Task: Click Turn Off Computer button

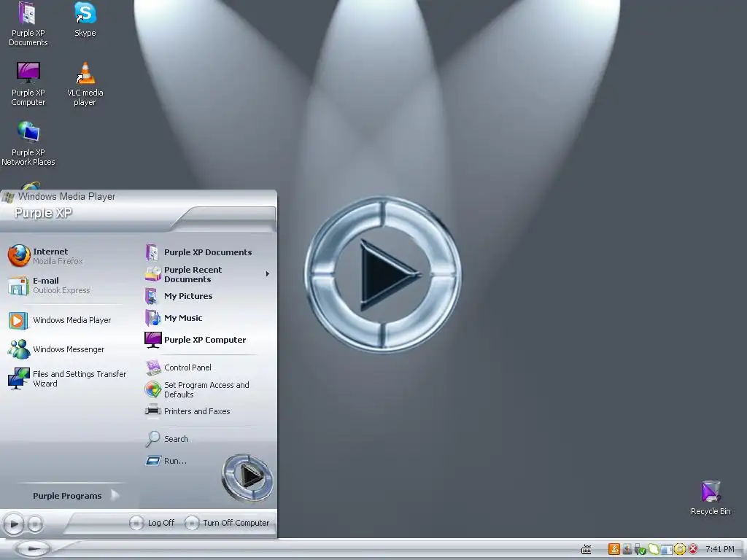Action: coord(228,523)
